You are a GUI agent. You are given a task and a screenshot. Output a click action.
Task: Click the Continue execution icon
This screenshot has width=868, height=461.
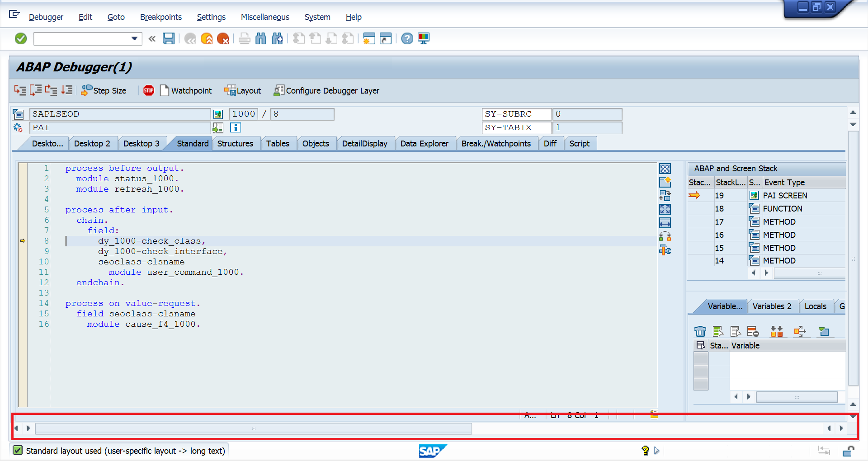[67, 90]
